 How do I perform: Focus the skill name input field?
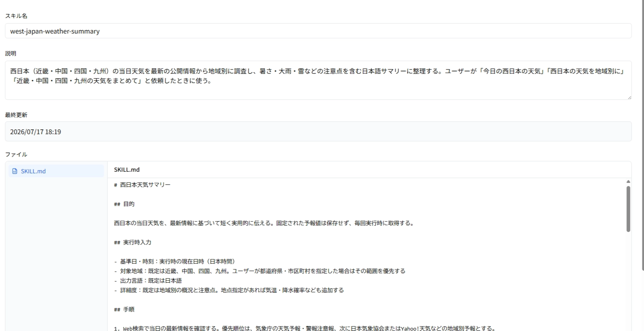318,31
